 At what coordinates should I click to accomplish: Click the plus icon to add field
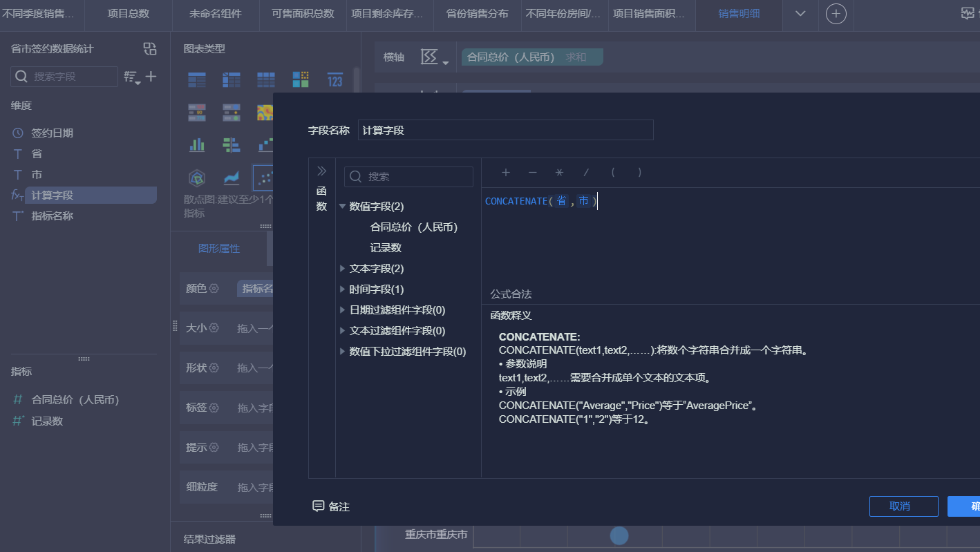151,77
